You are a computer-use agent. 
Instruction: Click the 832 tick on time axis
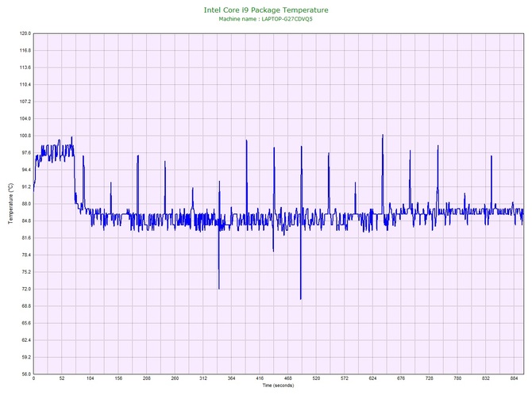pos(485,378)
